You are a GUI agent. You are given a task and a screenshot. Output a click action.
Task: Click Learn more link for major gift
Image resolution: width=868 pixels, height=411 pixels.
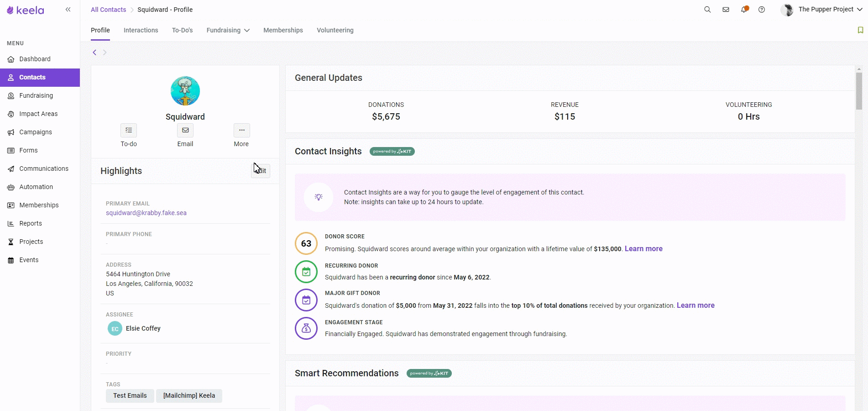pos(695,306)
